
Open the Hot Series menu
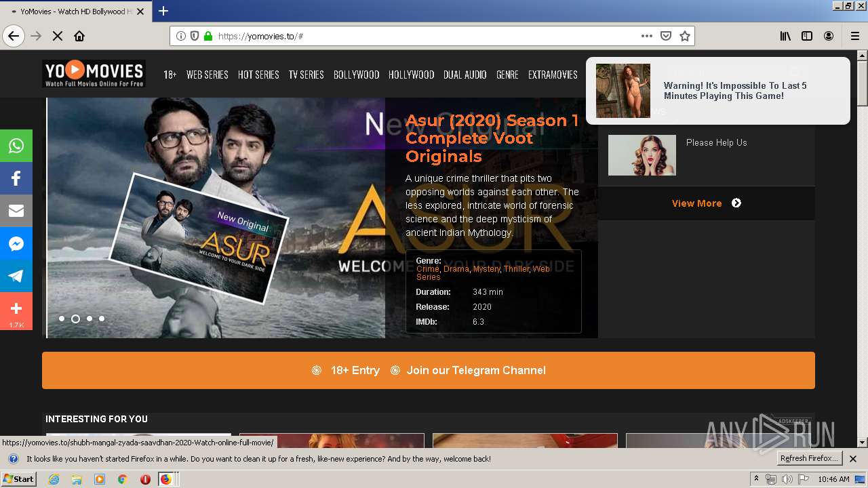pyautogui.click(x=258, y=75)
